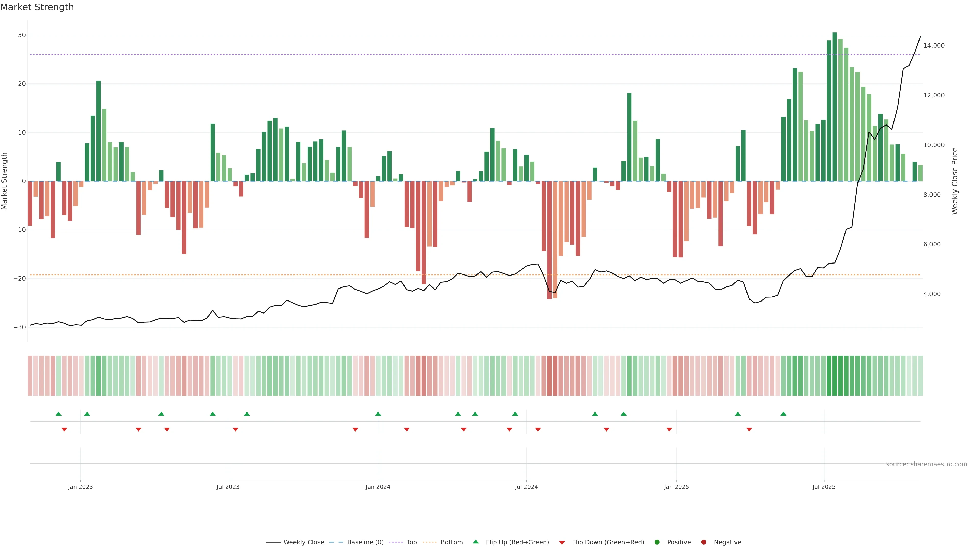Click the source: sharemaestro.com text
980x551 pixels.
[926, 464]
